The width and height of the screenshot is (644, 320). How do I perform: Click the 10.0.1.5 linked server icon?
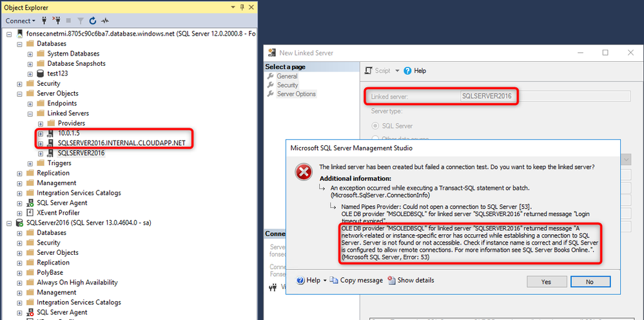[x=51, y=134]
